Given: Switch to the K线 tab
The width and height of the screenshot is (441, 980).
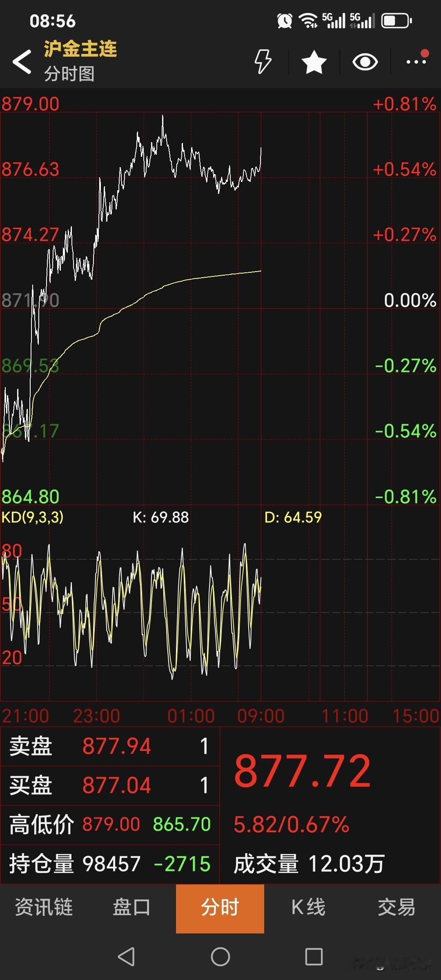Looking at the screenshot, I should pyautogui.click(x=308, y=907).
